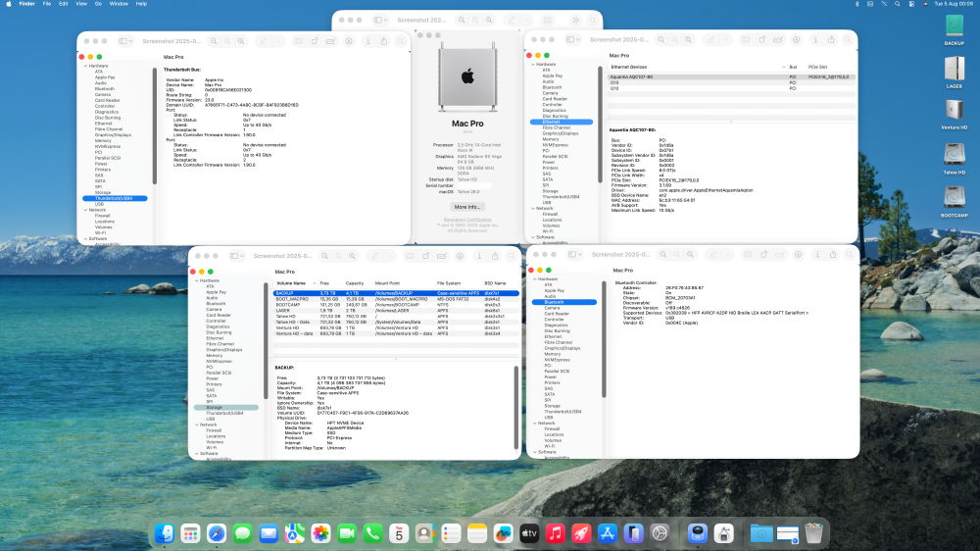Viewport: 980px width, 551px height.
Task: Open Safari from the Dock
Action: [217, 533]
